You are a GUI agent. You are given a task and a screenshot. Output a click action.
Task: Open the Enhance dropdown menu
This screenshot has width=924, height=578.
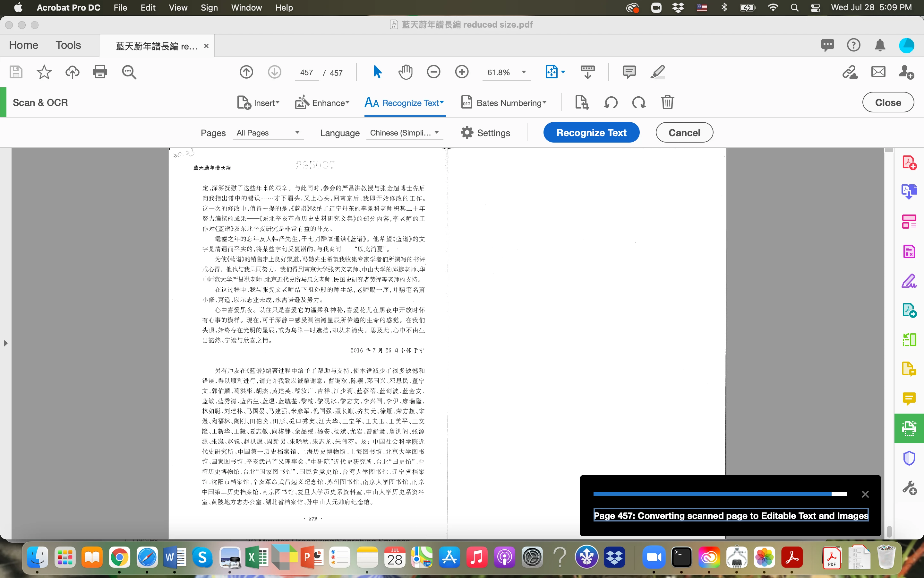(x=322, y=103)
